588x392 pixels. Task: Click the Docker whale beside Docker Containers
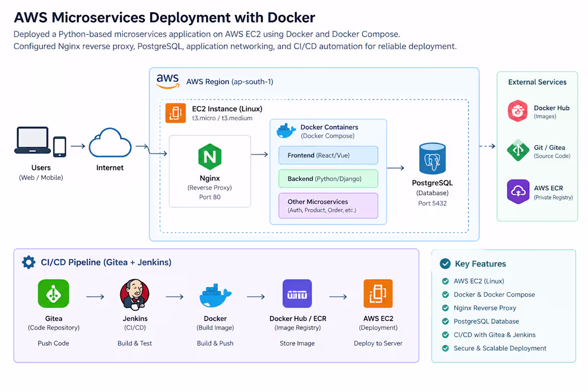click(x=286, y=131)
